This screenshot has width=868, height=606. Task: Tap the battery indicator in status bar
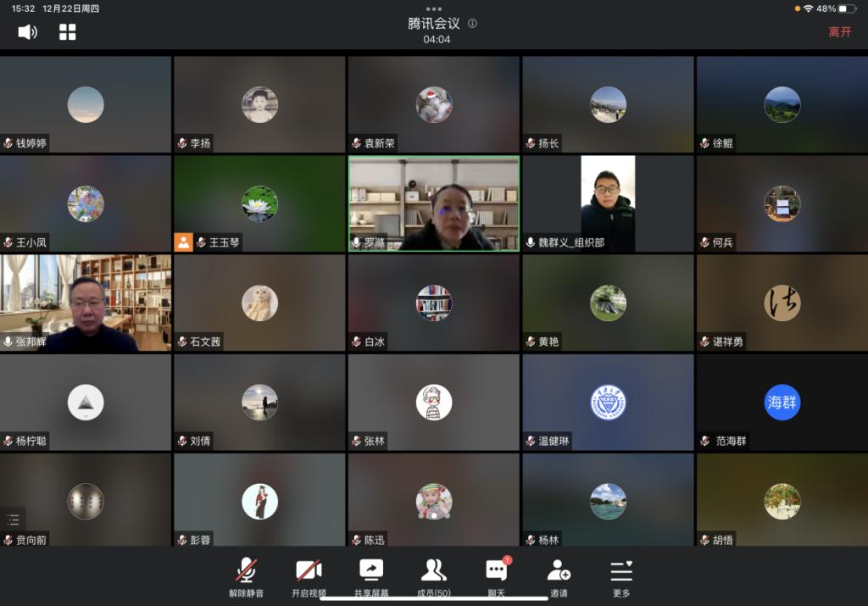pos(847,8)
